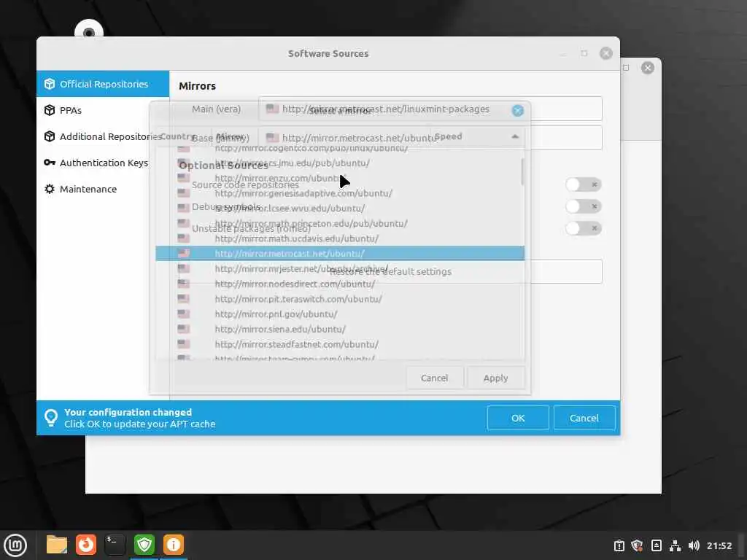Toggle the Debug symbols switch
This screenshot has height=560, width=747.
[x=584, y=206]
